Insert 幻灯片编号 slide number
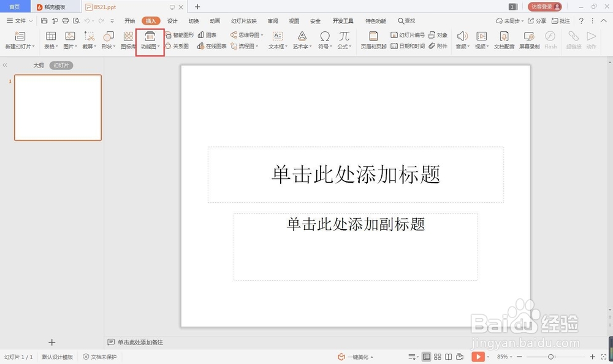The image size is (613, 364). [x=408, y=35]
